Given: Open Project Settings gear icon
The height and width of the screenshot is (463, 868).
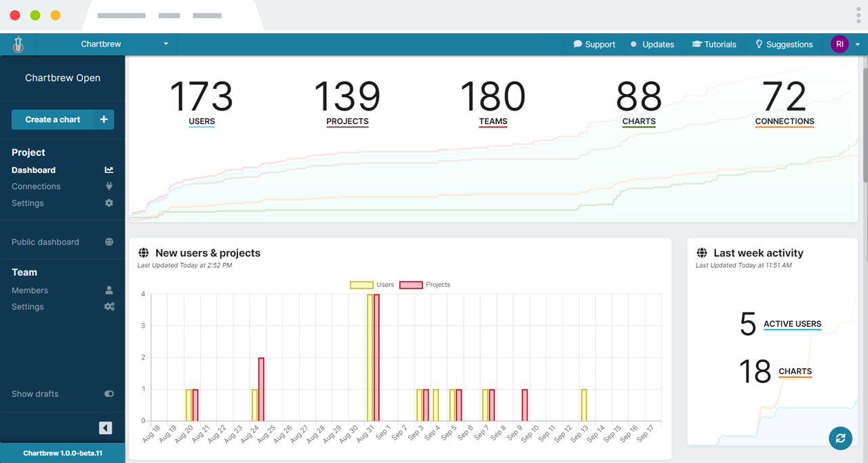Looking at the screenshot, I should pos(108,203).
